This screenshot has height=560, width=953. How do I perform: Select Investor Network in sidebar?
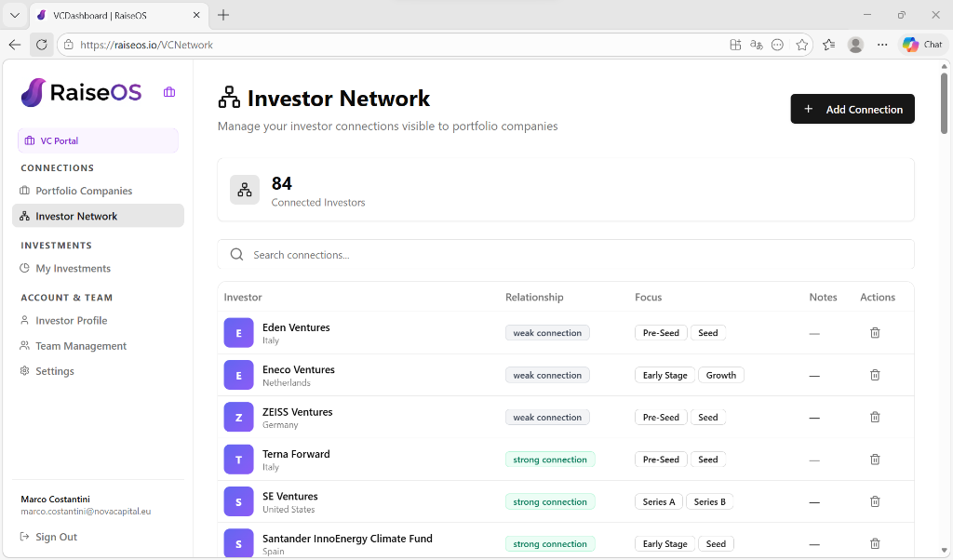pos(98,216)
